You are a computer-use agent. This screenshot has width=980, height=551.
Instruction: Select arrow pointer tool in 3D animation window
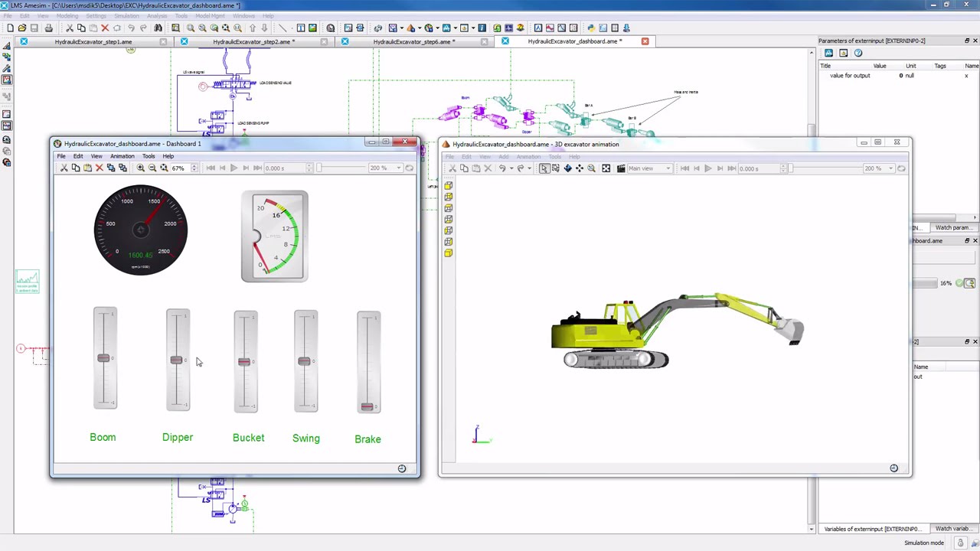(x=544, y=168)
